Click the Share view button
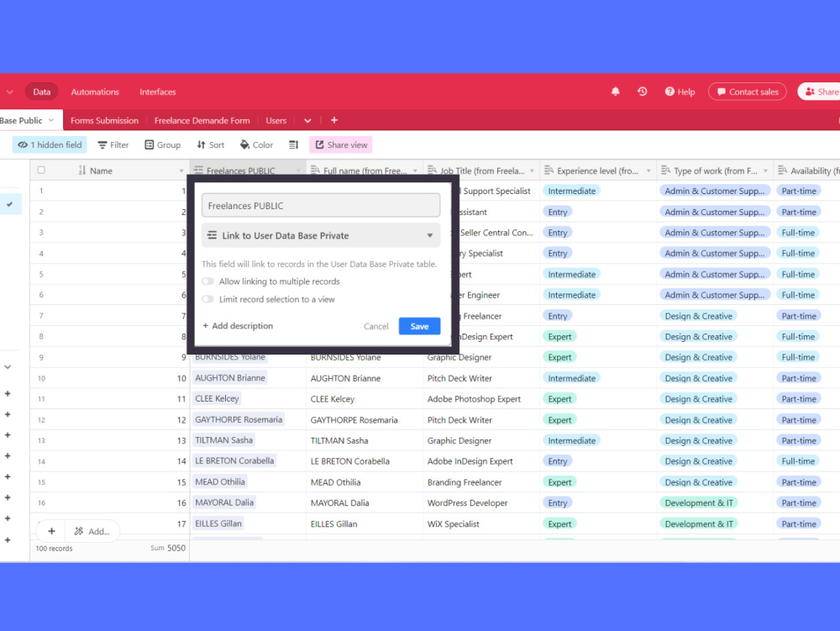The width and height of the screenshot is (840, 631). tap(341, 145)
